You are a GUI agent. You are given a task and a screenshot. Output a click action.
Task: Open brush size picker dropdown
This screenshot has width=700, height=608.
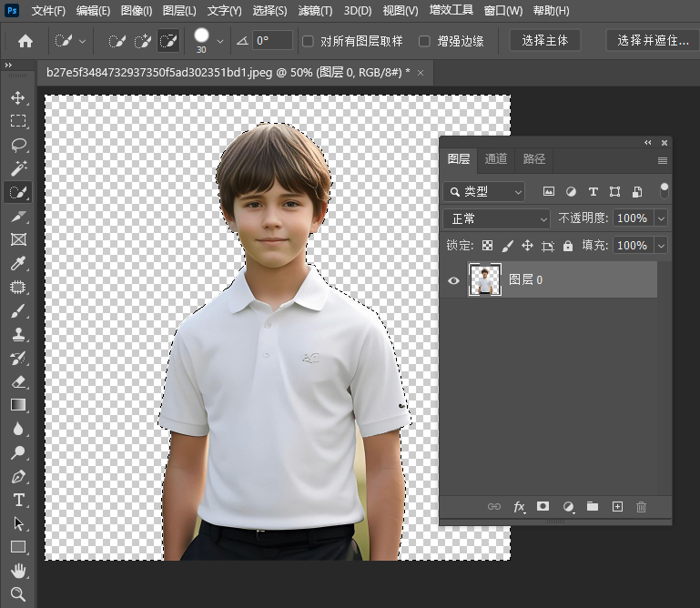[219, 41]
